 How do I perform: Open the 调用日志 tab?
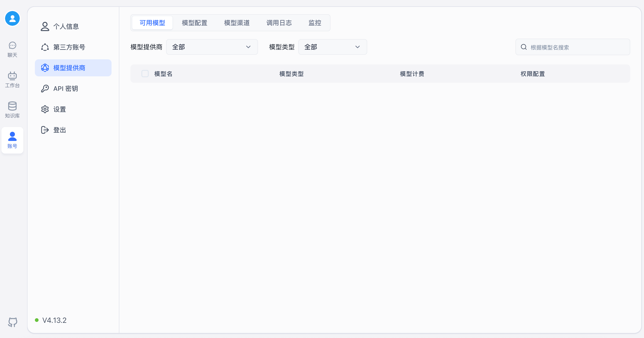coord(279,23)
